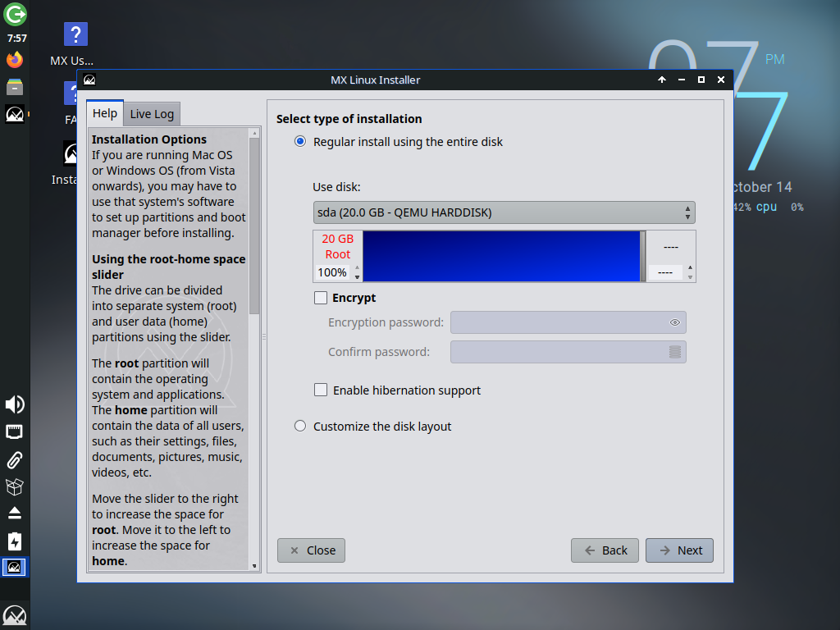Screen dimensions: 840x630
Task: Click the home size up spinner arrow
Action: pyautogui.click(x=690, y=268)
